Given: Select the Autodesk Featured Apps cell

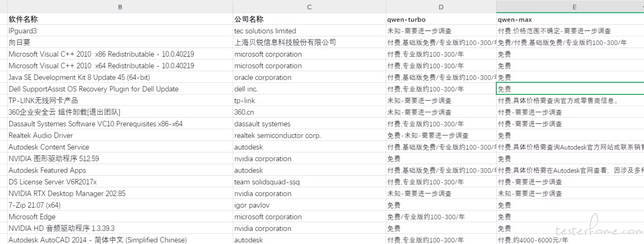Looking at the screenshot, I should tap(120, 170).
